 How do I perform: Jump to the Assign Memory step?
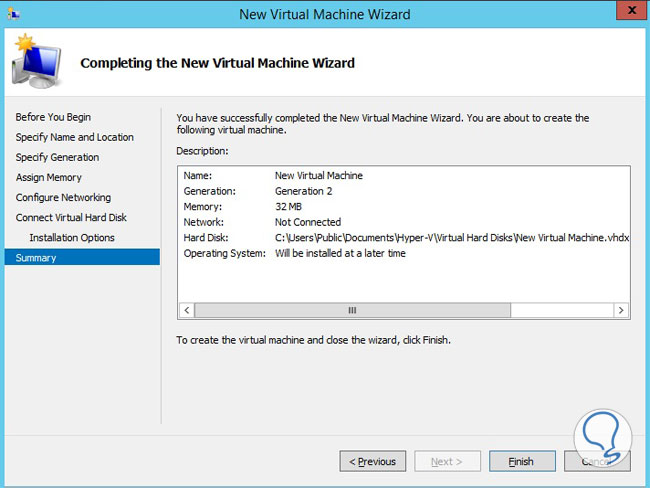click(x=49, y=177)
